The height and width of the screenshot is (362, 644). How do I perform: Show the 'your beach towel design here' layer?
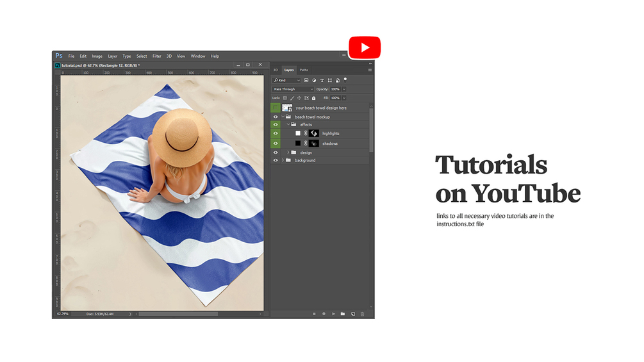tap(276, 108)
